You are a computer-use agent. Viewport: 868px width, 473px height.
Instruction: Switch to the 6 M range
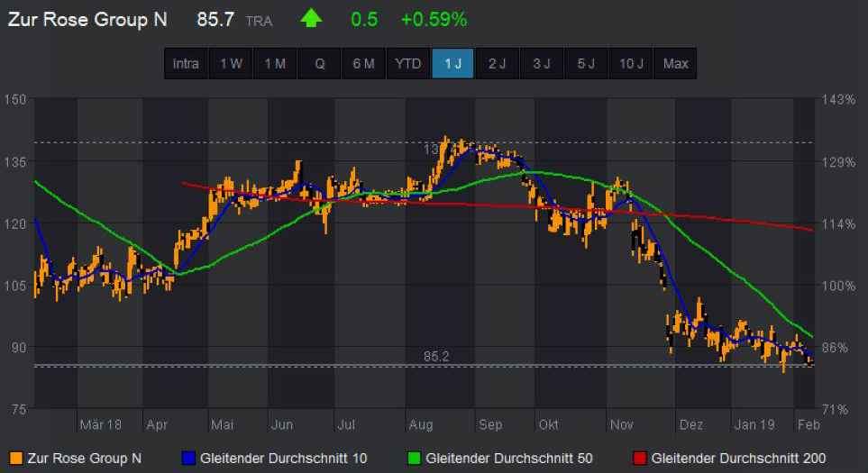click(x=364, y=64)
